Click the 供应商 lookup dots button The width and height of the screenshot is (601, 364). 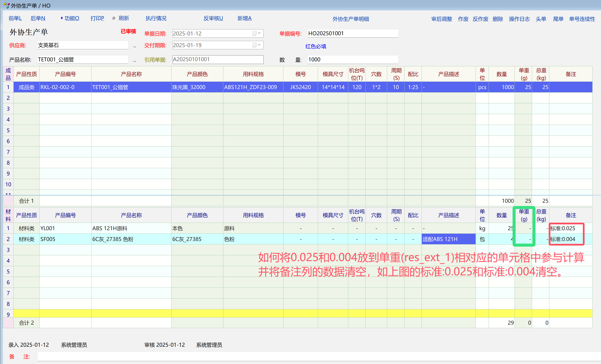pos(135,46)
